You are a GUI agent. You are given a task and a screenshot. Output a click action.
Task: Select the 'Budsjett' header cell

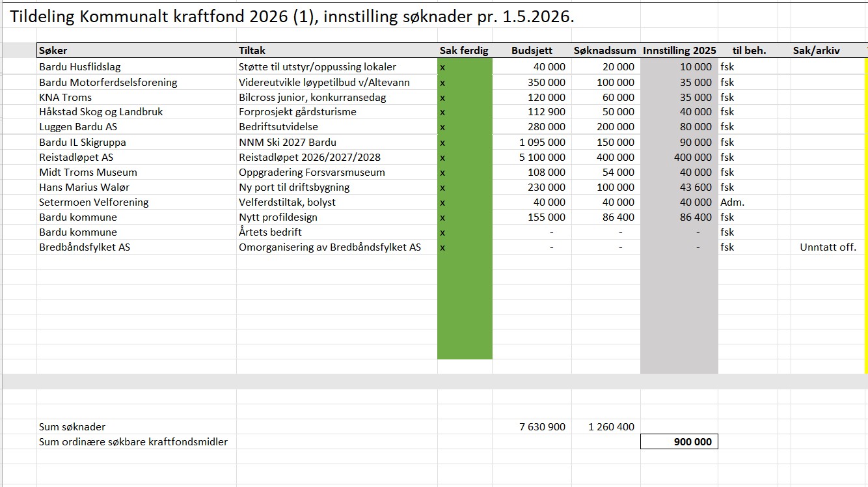click(x=532, y=51)
